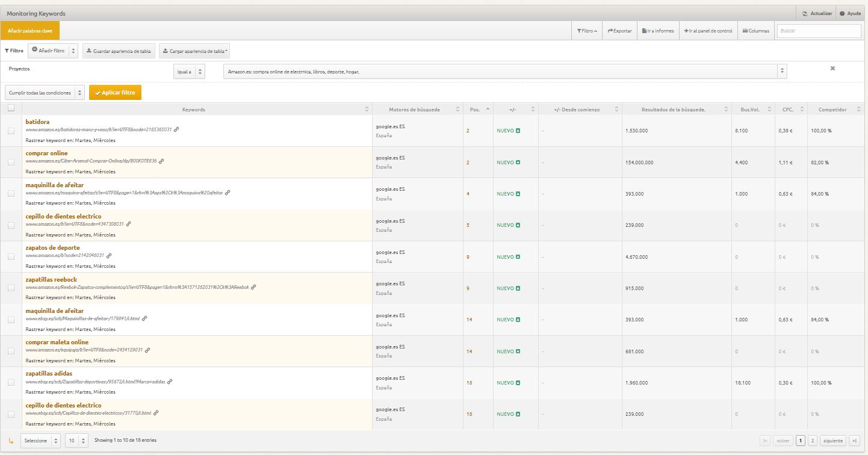Remove the Proyectos filter with the X icon
This screenshot has width=868, height=455.
tap(832, 68)
